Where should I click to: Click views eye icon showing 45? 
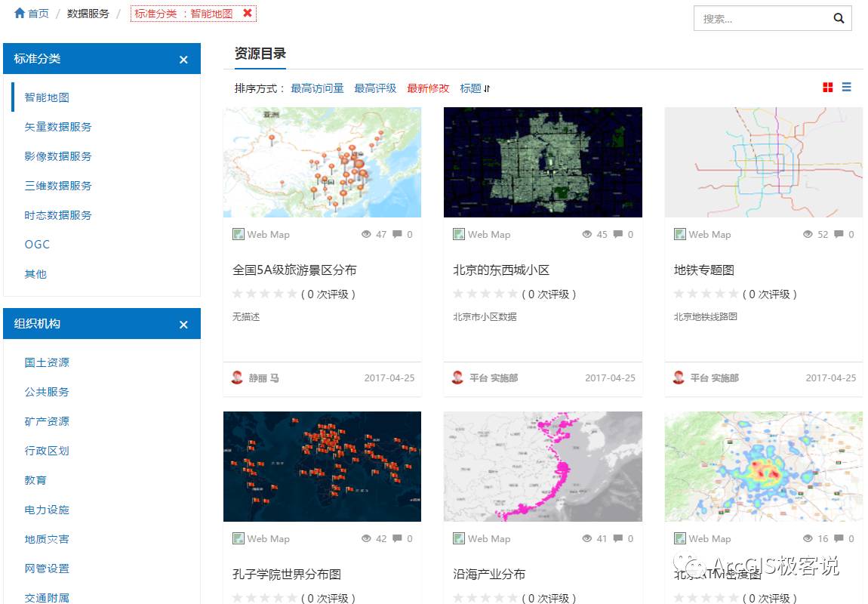point(586,234)
